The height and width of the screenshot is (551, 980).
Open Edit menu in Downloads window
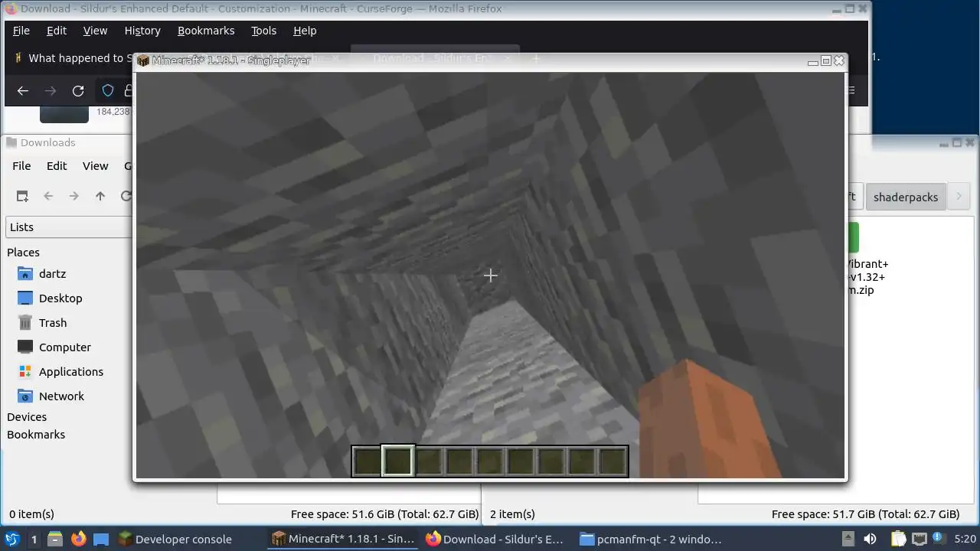point(57,166)
